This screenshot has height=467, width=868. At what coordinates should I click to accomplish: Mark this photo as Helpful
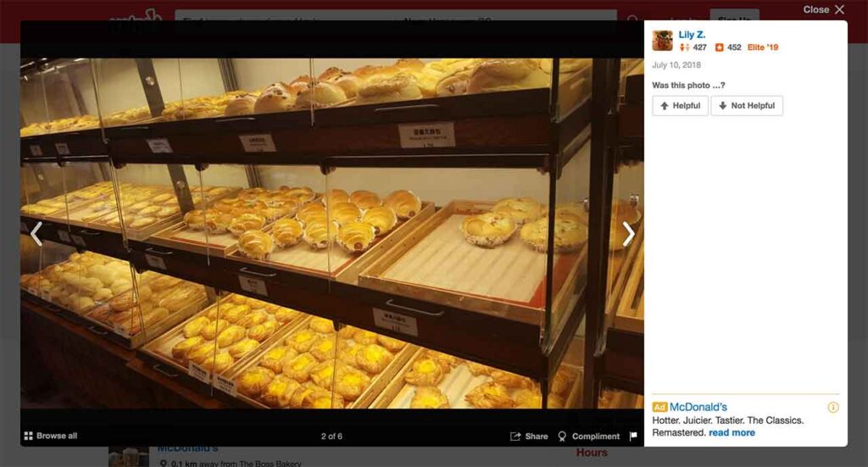pyautogui.click(x=680, y=106)
